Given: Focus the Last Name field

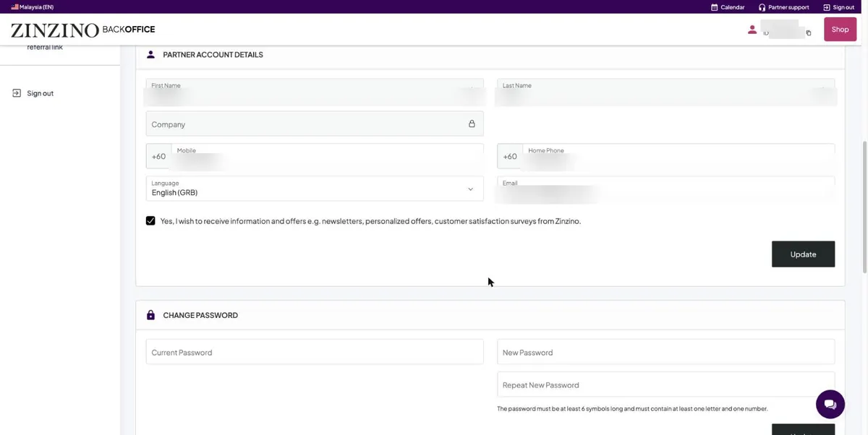Looking at the screenshot, I should tap(665, 91).
